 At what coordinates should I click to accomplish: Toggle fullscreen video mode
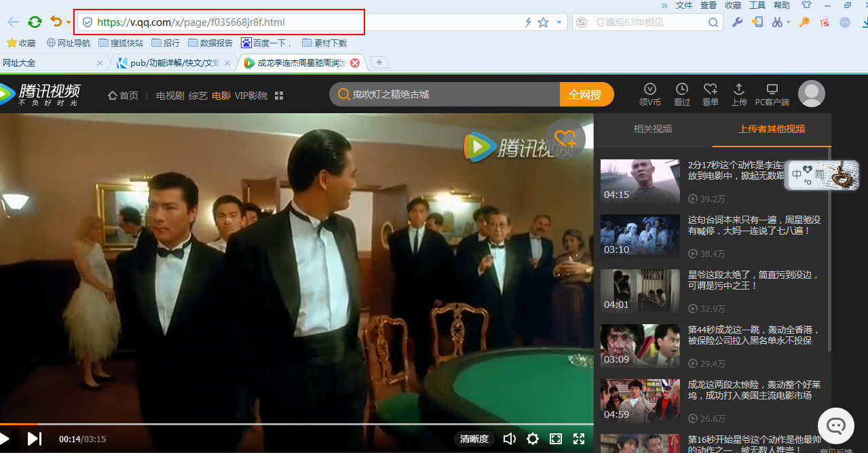[x=579, y=439]
